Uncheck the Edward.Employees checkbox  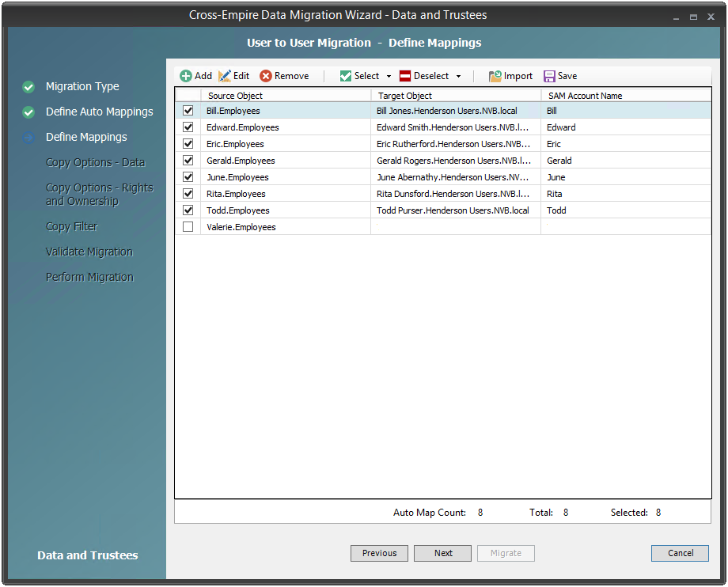click(188, 127)
